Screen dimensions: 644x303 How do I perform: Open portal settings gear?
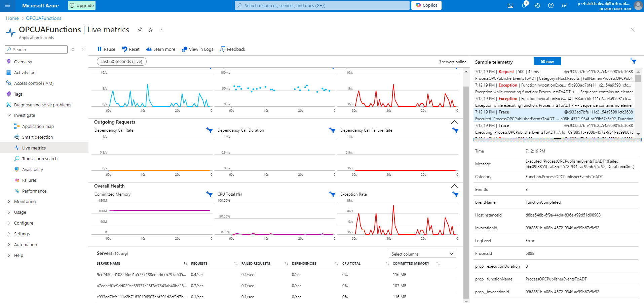pos(537,5)
